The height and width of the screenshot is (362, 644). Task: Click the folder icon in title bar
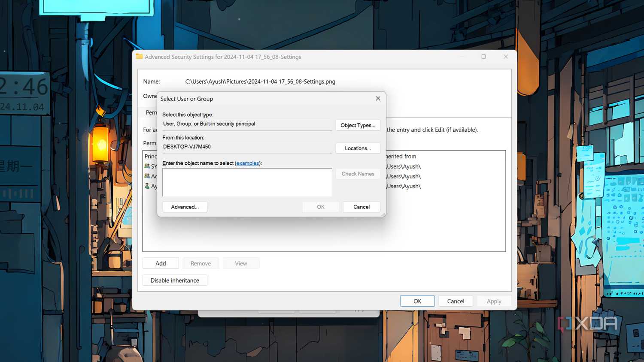pos(139,56)
